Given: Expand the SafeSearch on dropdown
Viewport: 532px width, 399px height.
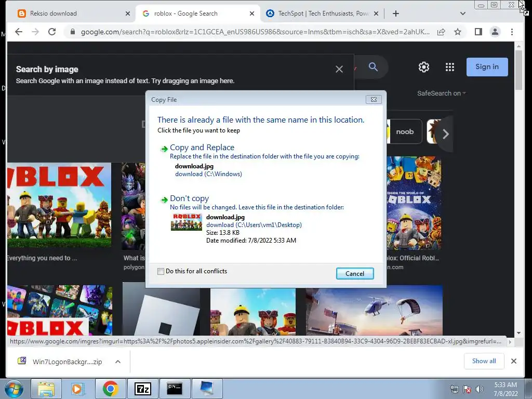Looking at the screenshot, I should pos(442,94).
